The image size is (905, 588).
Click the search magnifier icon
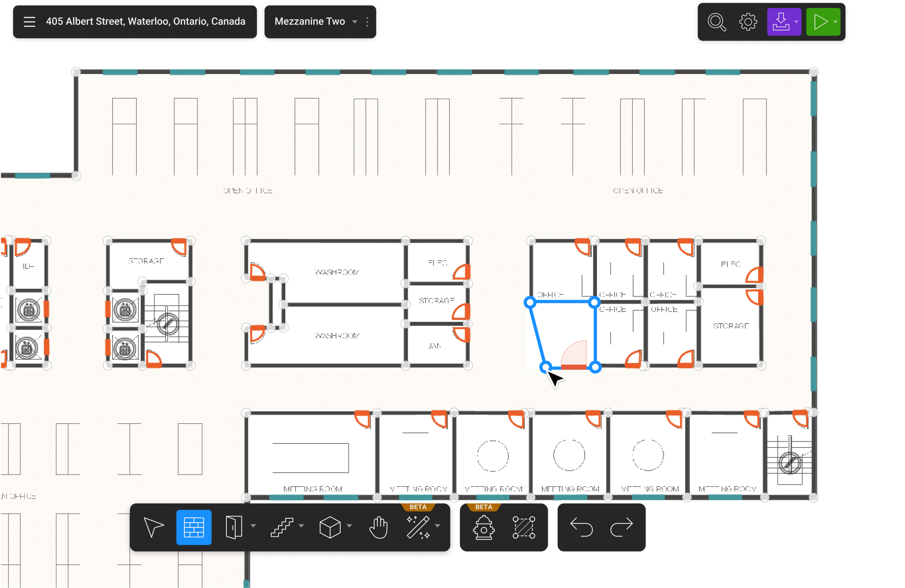tap(716, 22)
